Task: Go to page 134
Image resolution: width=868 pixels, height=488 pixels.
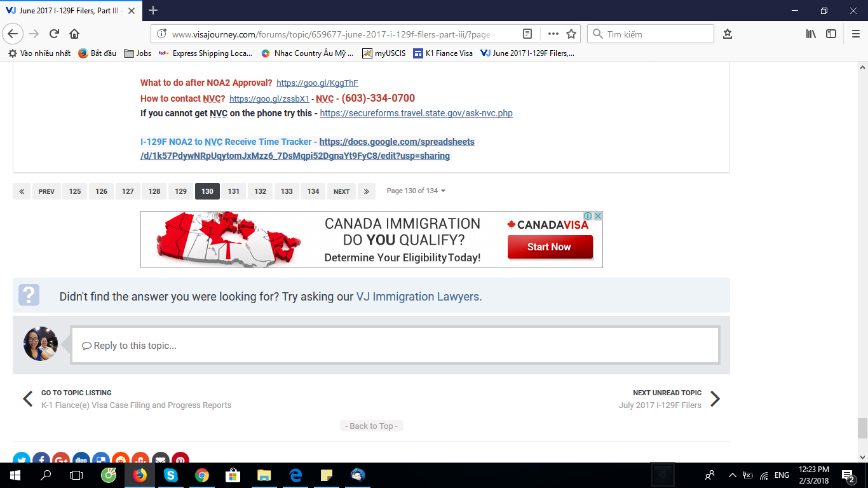Action: tap(313, 191)
